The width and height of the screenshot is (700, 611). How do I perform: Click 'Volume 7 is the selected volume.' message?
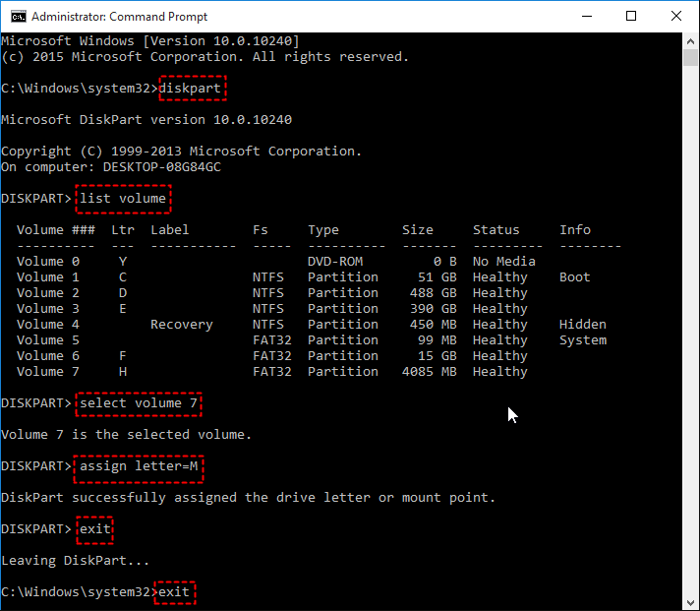click(127, 435)
